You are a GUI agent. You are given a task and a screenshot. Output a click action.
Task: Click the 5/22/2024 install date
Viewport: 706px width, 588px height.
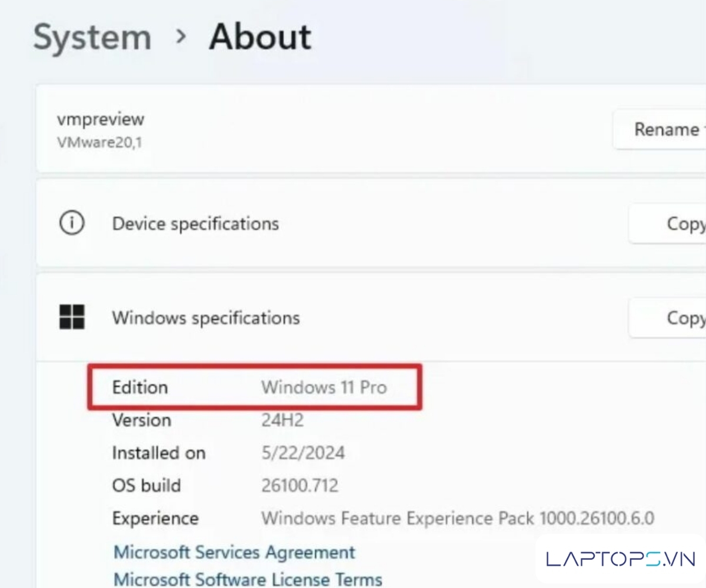coord(303,453)
